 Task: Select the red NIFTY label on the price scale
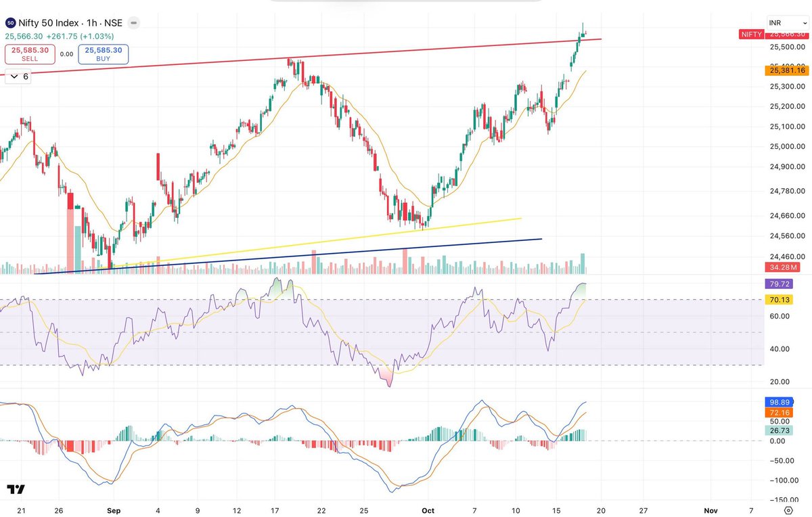tap(751, 35)
